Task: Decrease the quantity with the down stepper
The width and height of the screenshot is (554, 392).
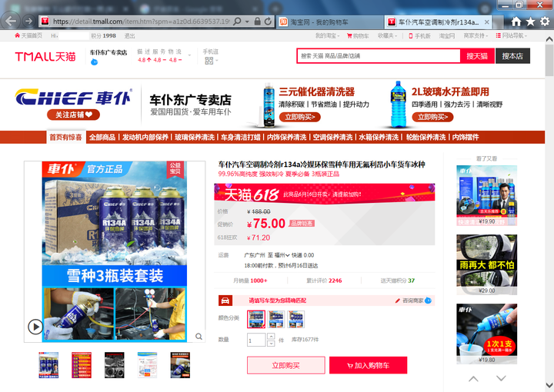Action: (271, 344)
